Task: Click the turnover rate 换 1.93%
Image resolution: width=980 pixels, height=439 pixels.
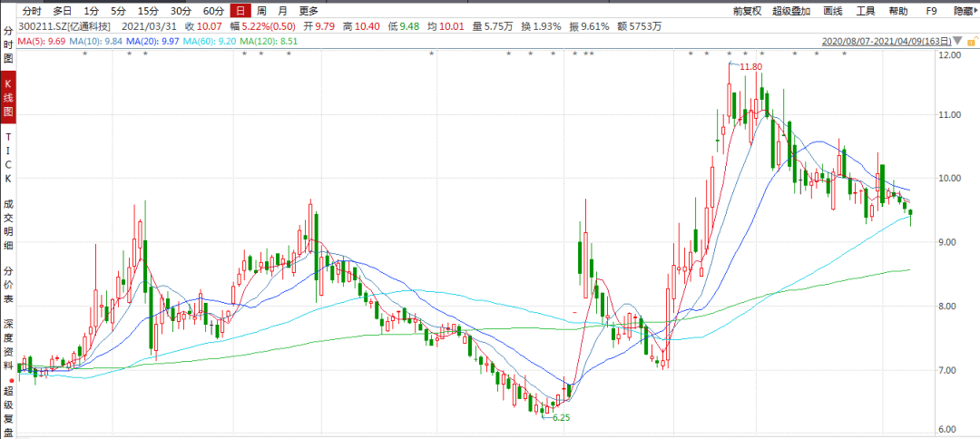Action: tap(542, 27)
